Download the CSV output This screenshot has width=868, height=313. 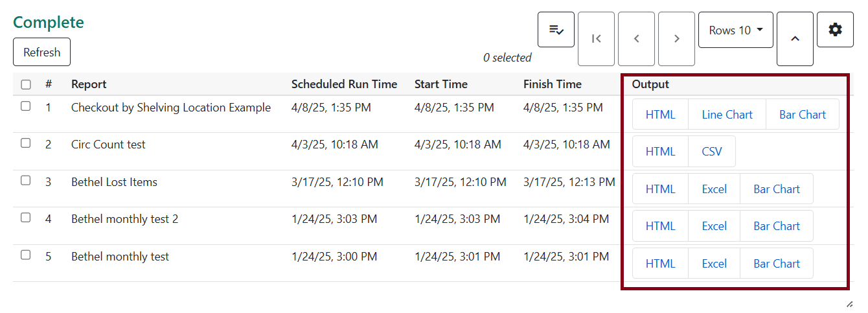coord(712,151)
